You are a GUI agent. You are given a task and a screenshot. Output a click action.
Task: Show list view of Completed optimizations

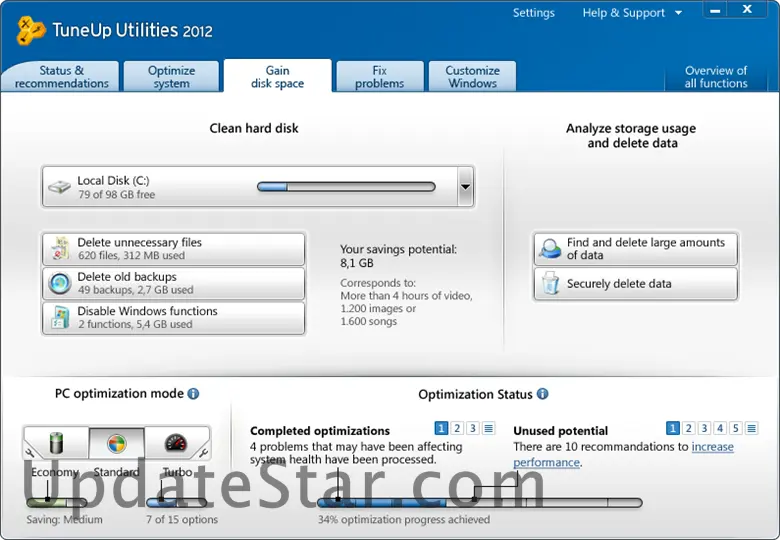[x=488, y=428]
